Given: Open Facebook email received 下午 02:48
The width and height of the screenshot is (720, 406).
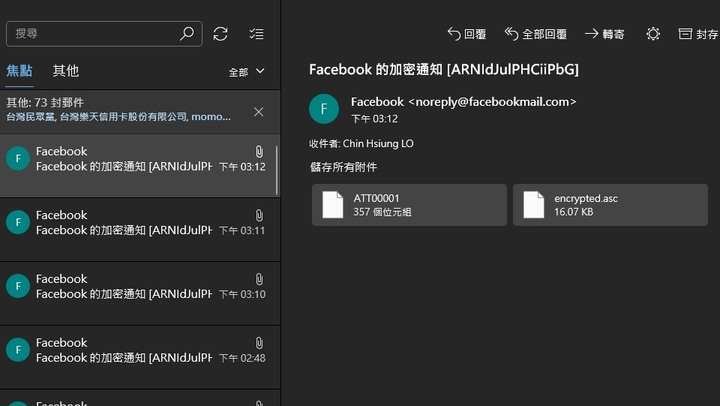Looking at the screenshot, I should point(140,357).
